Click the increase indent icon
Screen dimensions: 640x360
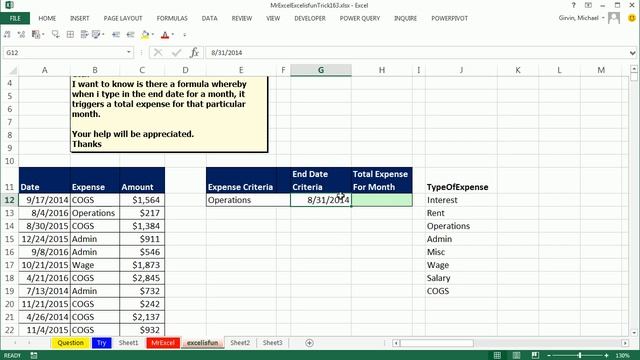tap(131, 35)
